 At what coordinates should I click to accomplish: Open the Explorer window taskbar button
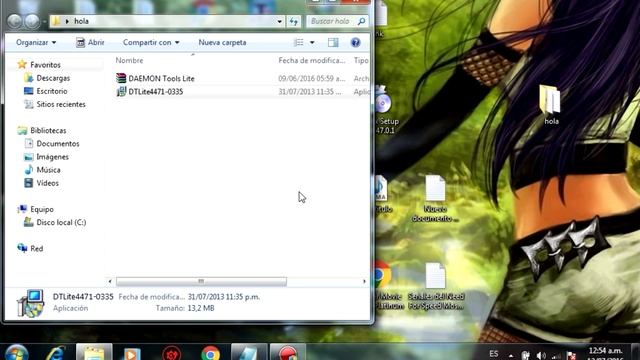(94, 352)
